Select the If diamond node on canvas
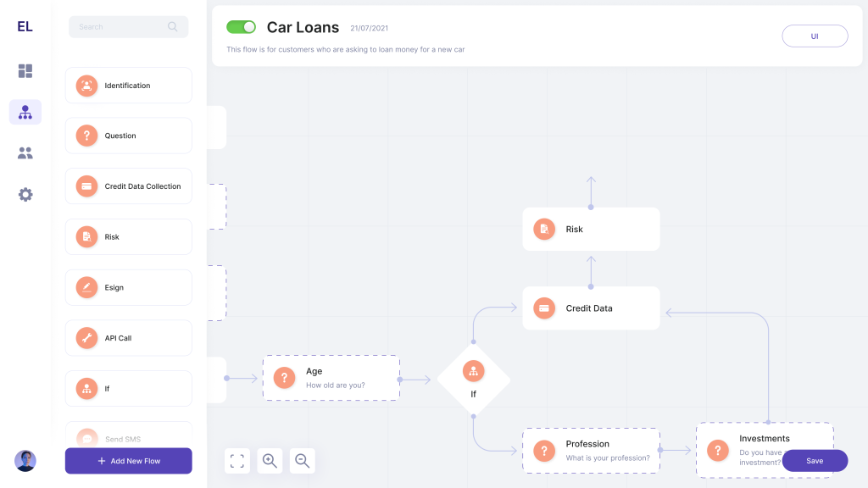868x488 pixels. [x=473, y=380]
